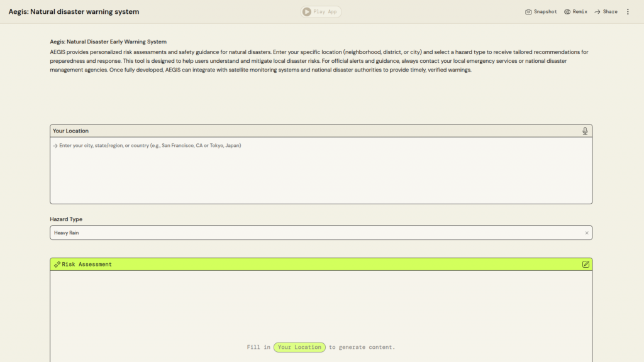Clear the Heavy Rain selection with the X
This screenshot has width=644, height=362.
tap(587, 233)
